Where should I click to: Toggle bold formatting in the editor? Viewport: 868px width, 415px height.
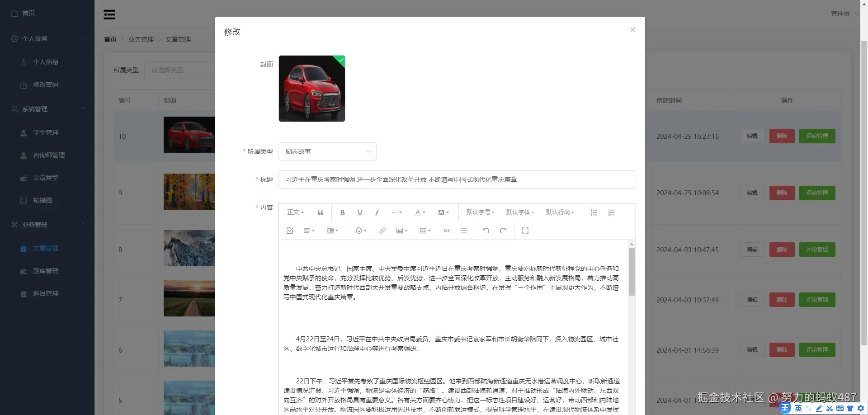coord(342,212)
